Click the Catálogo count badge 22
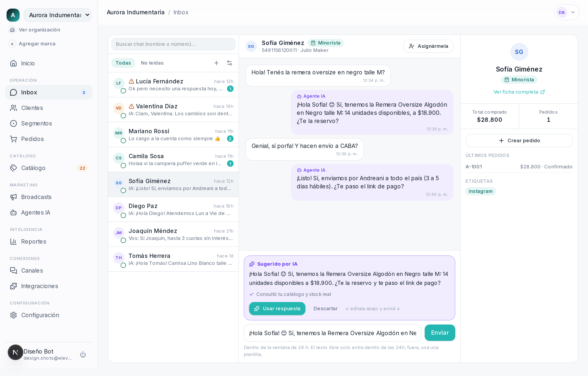This screenshot has width=588, height=376. coord(82,168)
